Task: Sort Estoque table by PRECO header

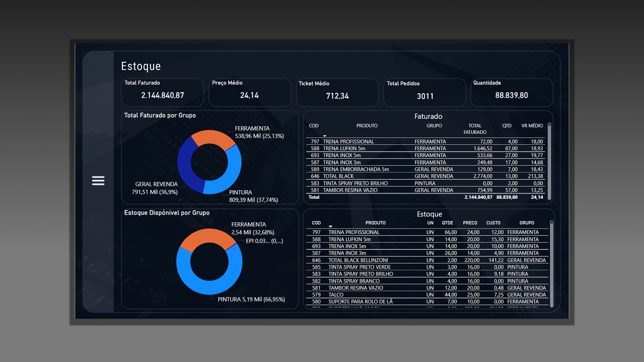Action: click(470, 223)
